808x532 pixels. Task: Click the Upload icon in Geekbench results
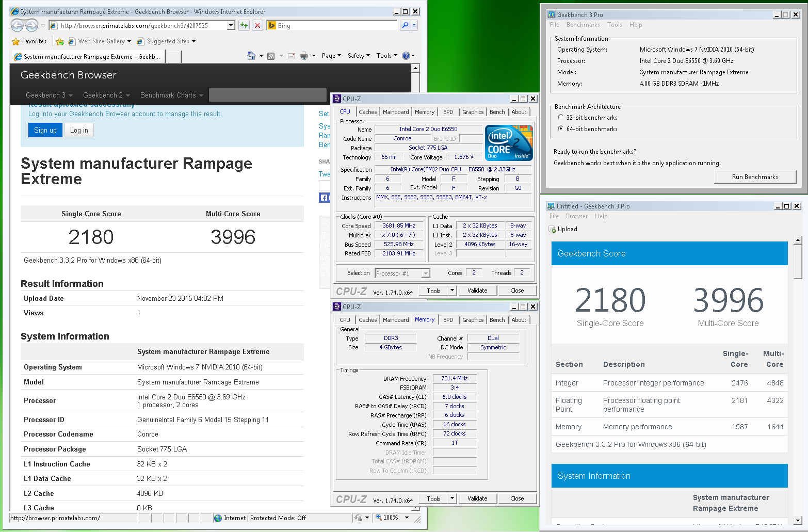coord(552,229)
